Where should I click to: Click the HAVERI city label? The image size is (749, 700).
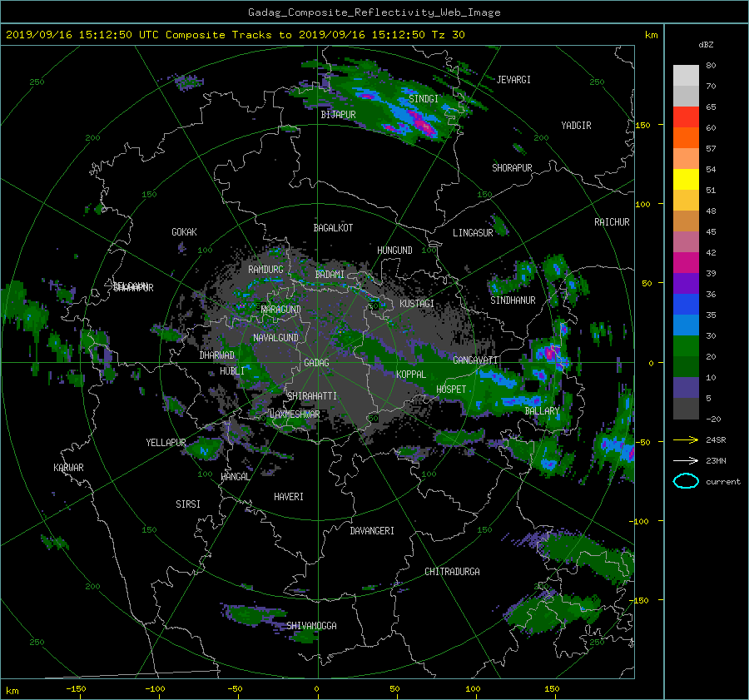[289, 497]
